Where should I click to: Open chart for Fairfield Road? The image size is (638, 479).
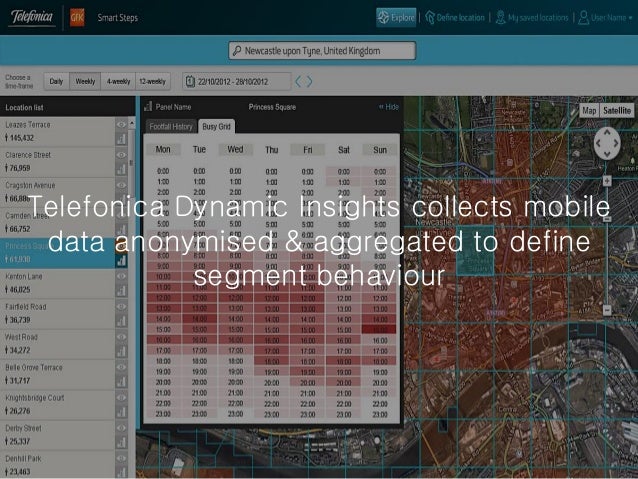[x=121, y=321]
